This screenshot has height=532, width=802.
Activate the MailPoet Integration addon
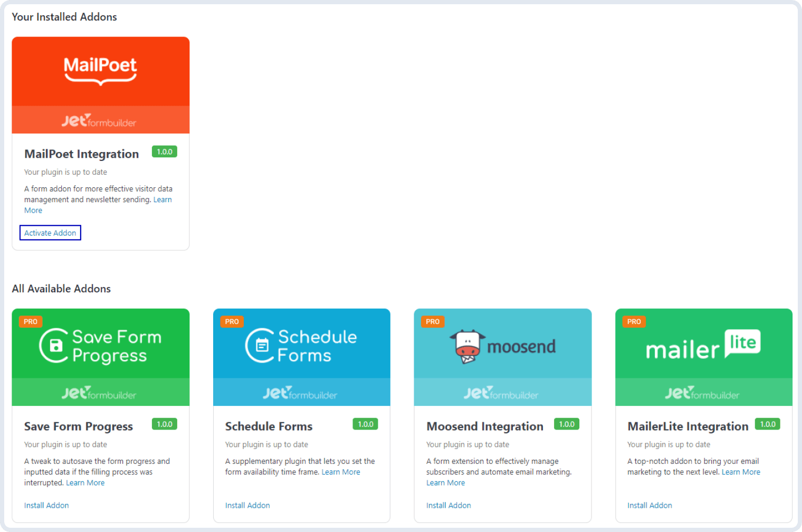50,233
